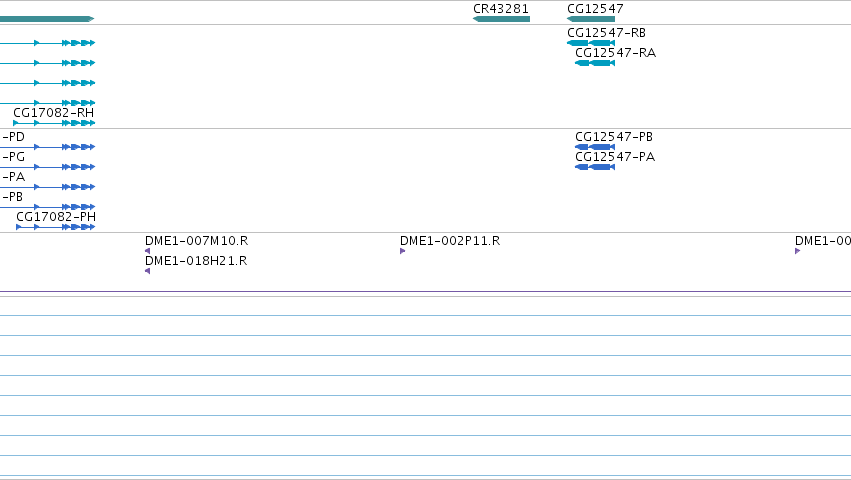Click the CG12547-RB label
This screenshot has height=480, width=851.
606,33
